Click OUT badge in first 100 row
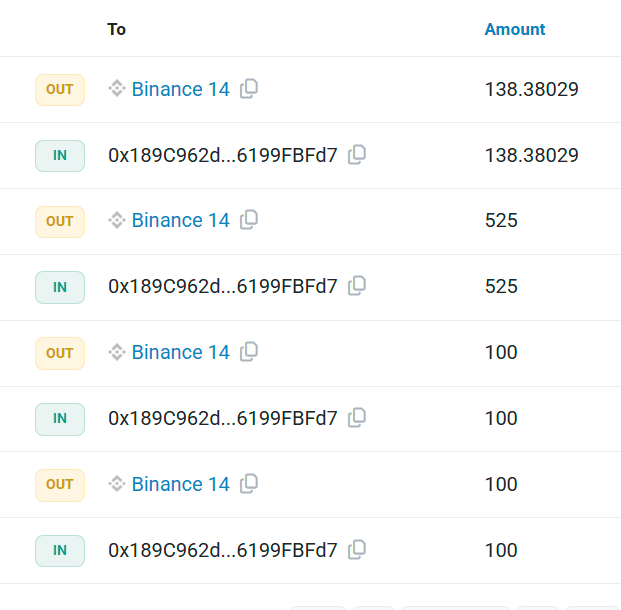This screenshot has height=610, width=621. pyautogui.click(x=60, y=353)
